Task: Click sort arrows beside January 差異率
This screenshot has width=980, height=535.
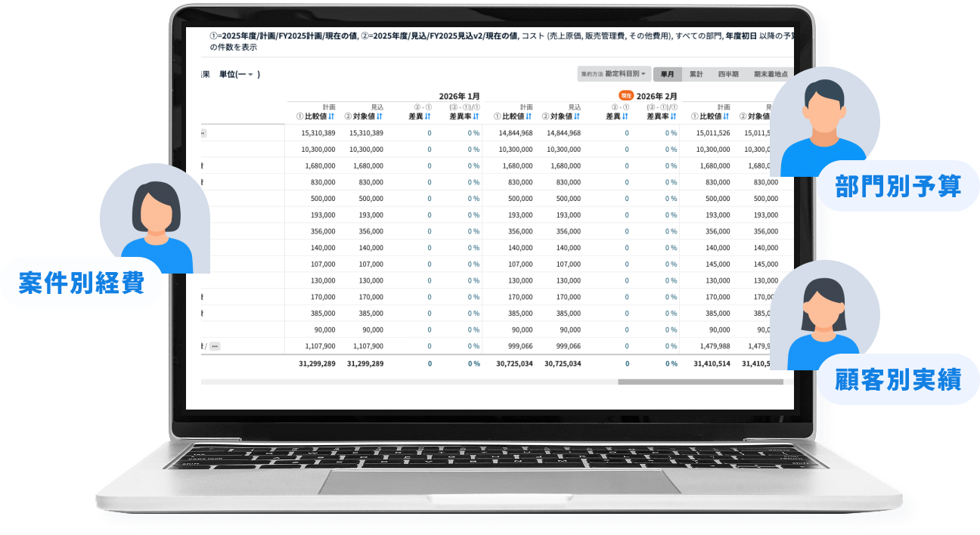Action: coord(476,116)
